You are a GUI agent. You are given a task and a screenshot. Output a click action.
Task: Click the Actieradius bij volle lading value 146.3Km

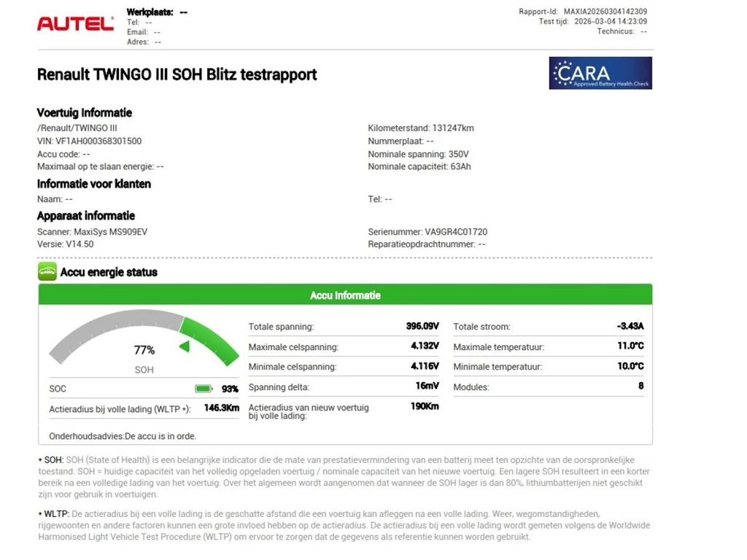click(222, 408)
